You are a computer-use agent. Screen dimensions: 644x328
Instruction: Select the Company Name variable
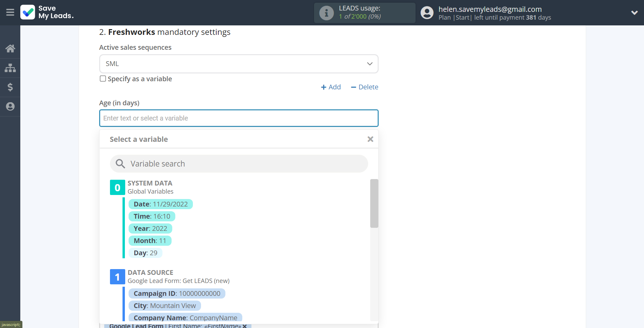coord(185,318)
